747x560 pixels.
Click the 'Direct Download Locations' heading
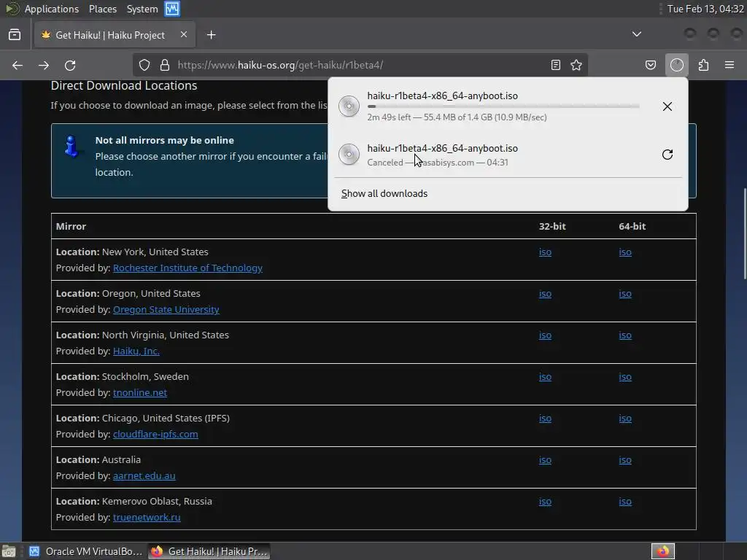[x=124, y=86]
